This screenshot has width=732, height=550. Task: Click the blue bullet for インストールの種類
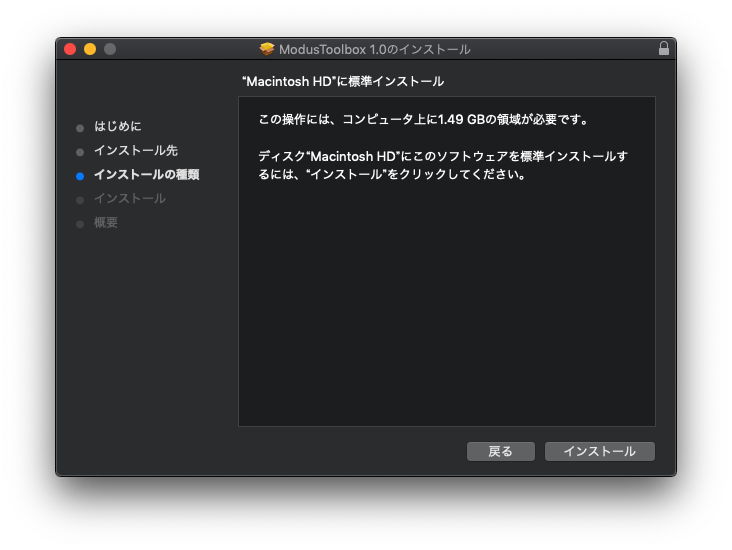click(80, 176)
